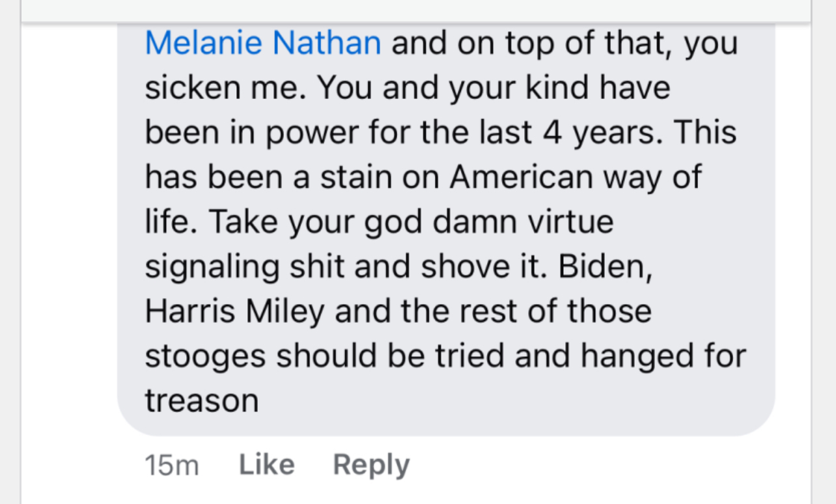The height and width of the screenshot is (504, 836).
Task: Like this comment
Action: coord(266,465)
